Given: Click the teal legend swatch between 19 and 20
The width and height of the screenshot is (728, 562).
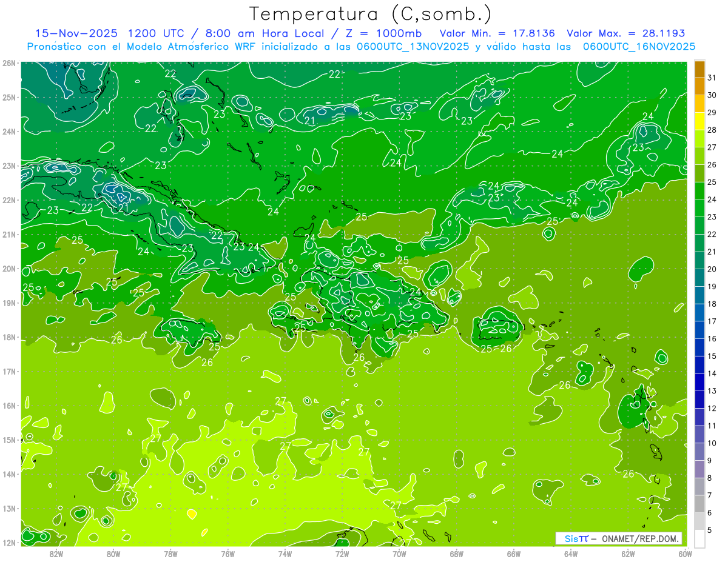Looking at the screenshot, I should pyautogui.click(x=700, y=278).
